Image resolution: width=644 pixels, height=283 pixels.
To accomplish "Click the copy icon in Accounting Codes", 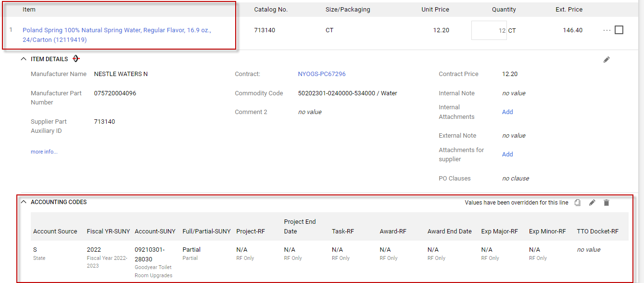I will [x=578, y=203].
